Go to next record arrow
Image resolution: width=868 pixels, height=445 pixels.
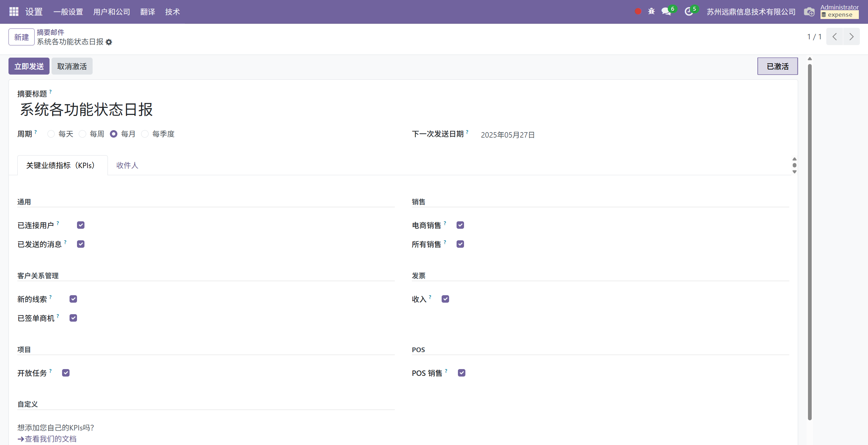coord(851,37)
